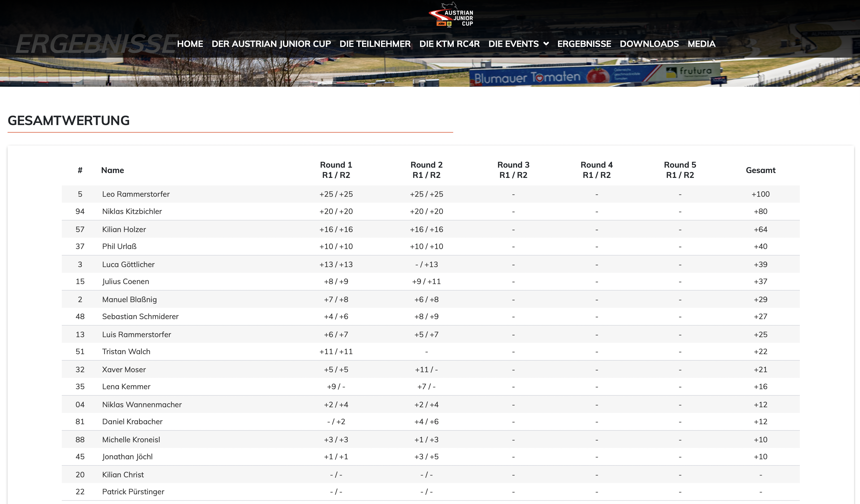The width and height of the screenshot is (860, 504).
Task: Click the Round 1 column header
Action: 336,170
